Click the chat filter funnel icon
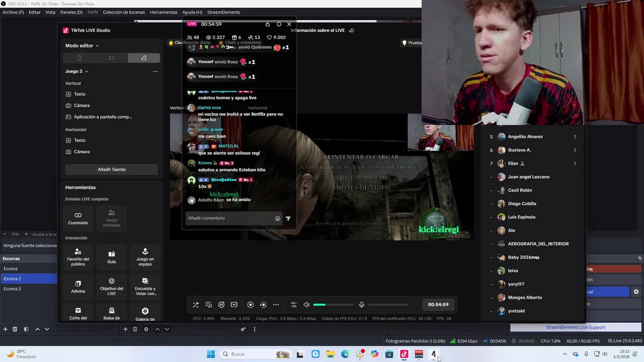The height and width of the screenshot is (362, 644). (x=288, y=218)
